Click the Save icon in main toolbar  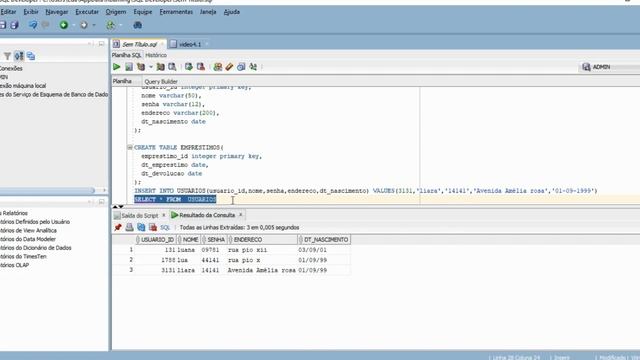coord(2,25)
